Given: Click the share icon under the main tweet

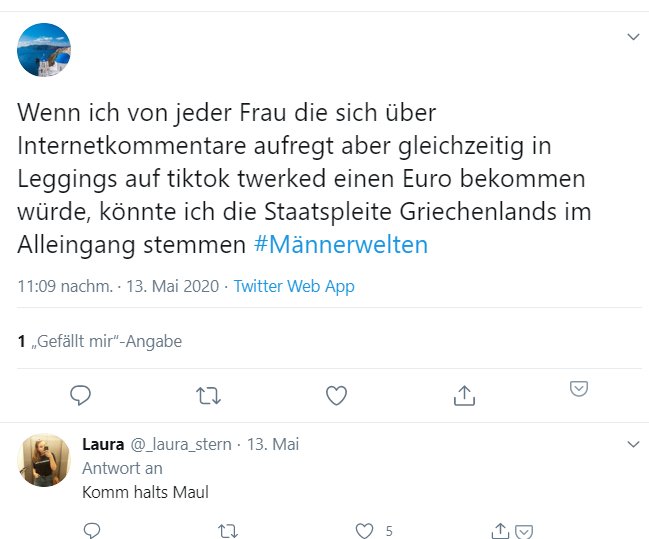Looking at the screenshot, I should coord(464,396).
